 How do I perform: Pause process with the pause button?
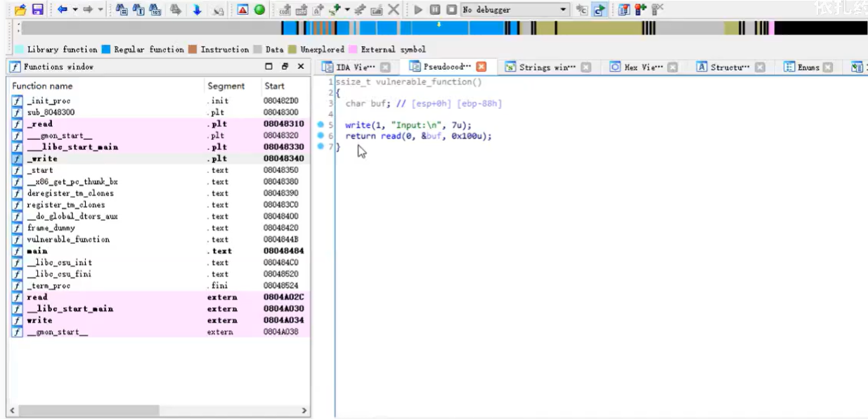tap(435, 10)
